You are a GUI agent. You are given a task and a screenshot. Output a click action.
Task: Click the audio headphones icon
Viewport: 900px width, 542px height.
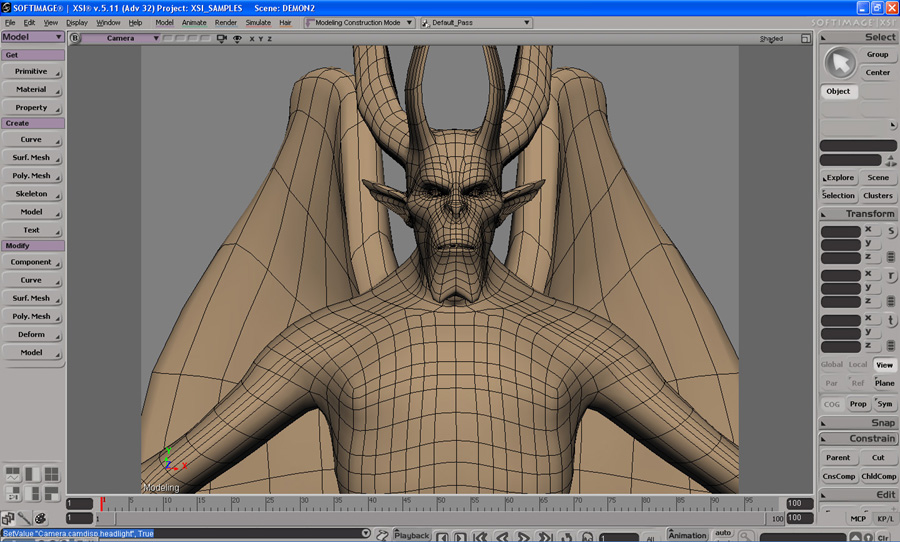coord(587,537)
